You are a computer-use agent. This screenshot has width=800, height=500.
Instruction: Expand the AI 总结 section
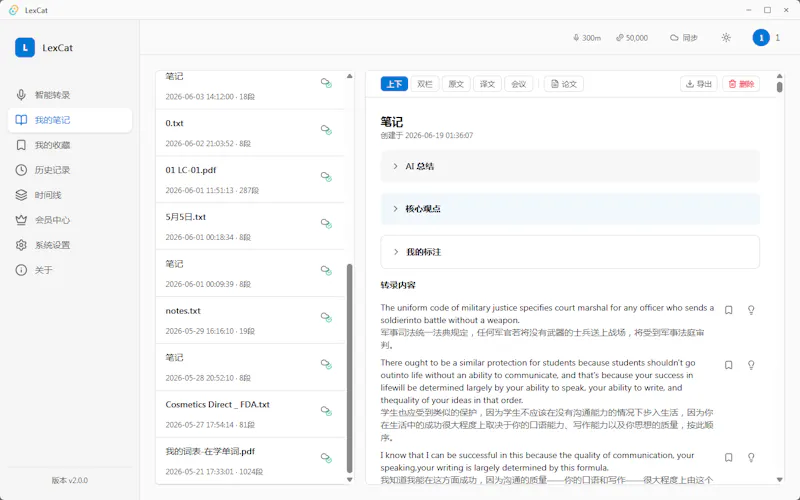pos(570,166)
